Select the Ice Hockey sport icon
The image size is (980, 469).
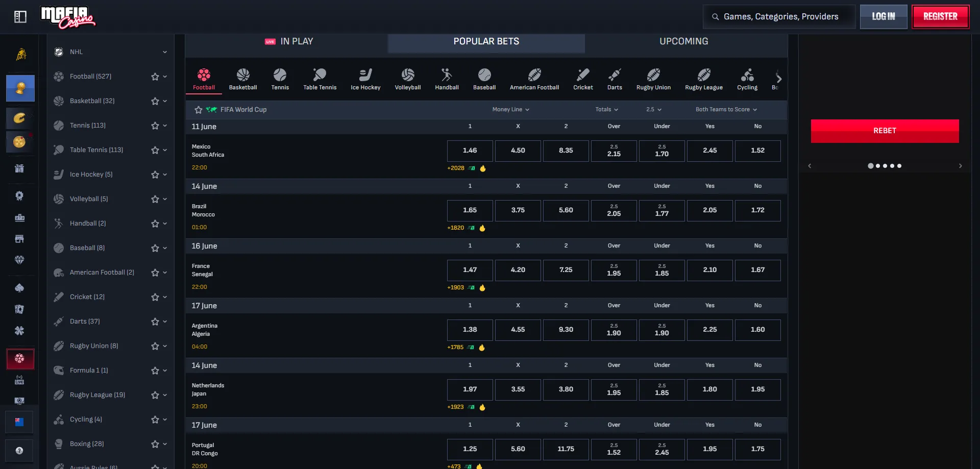coord(365,79)
